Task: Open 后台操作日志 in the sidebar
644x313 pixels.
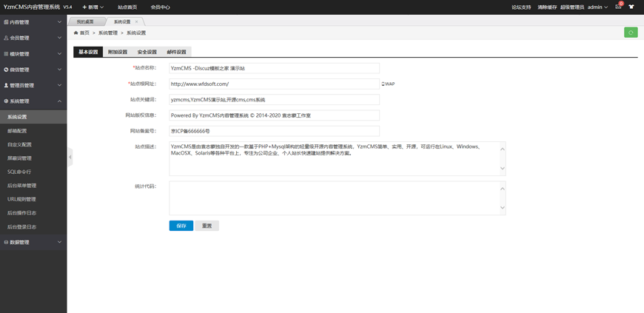Action: click(x=33, y=213)
